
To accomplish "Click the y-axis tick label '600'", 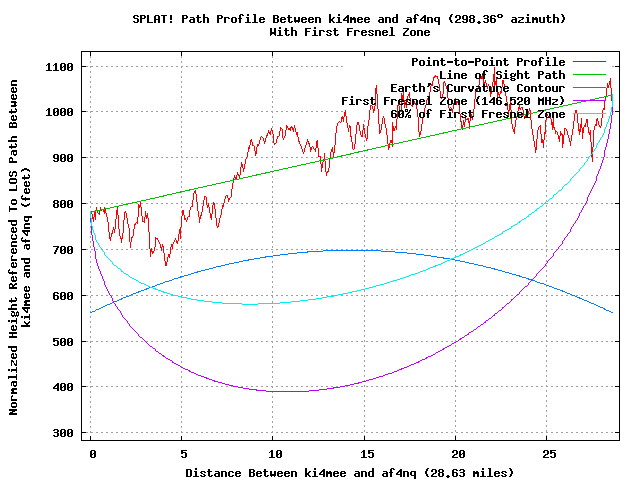I will click(x=63, y=296).
